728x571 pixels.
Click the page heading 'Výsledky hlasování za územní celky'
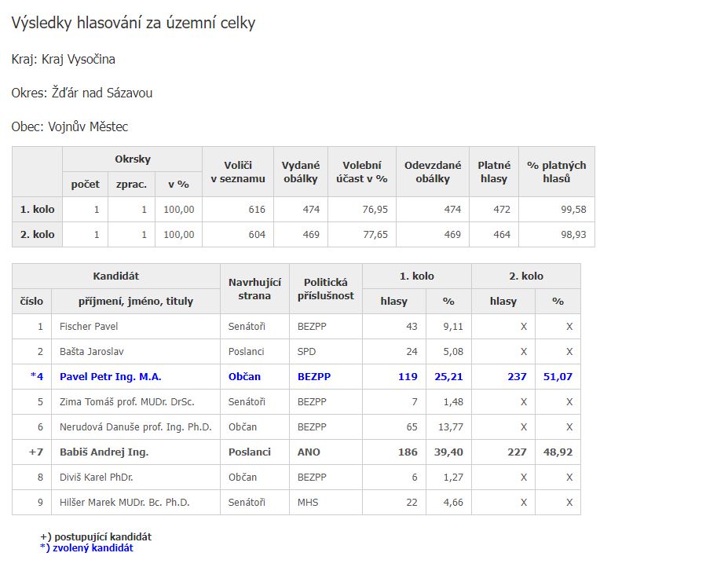coord(134,23)
